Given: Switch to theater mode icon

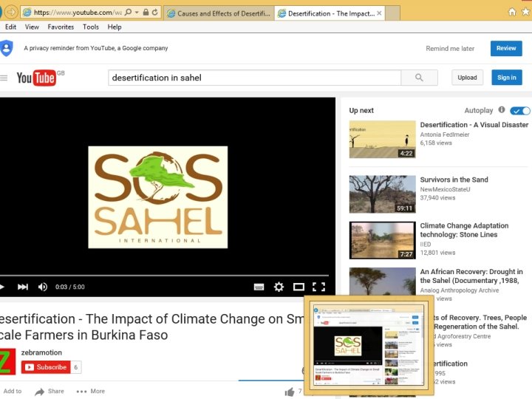Looking at the screenshot, I should click(299, 287).
